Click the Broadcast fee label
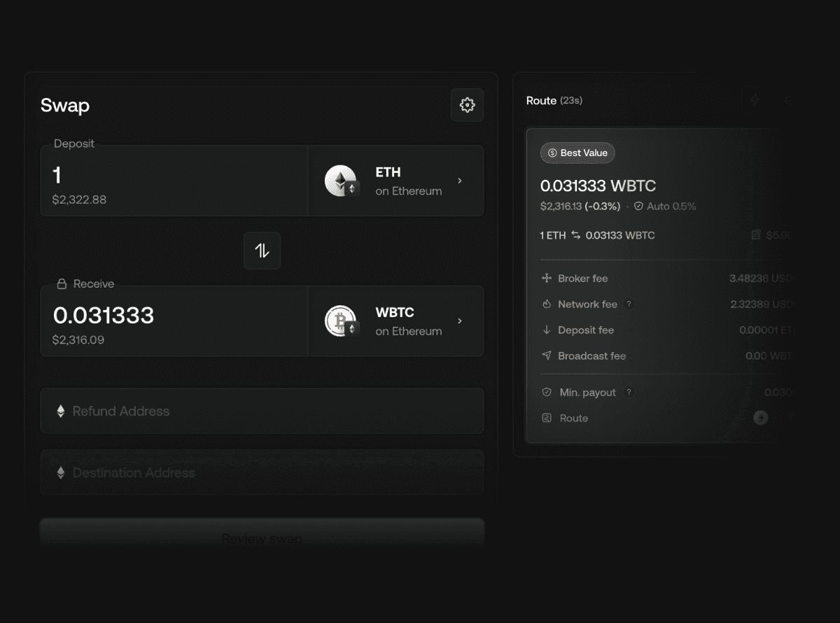The height and width of the screenshot is (623, 840). tap(591, 356)
